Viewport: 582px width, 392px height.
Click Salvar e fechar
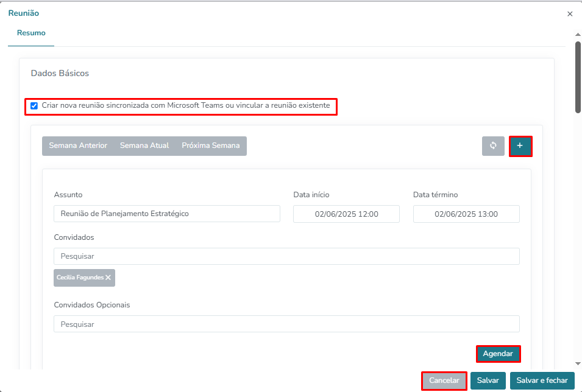[x=542, y=380]
